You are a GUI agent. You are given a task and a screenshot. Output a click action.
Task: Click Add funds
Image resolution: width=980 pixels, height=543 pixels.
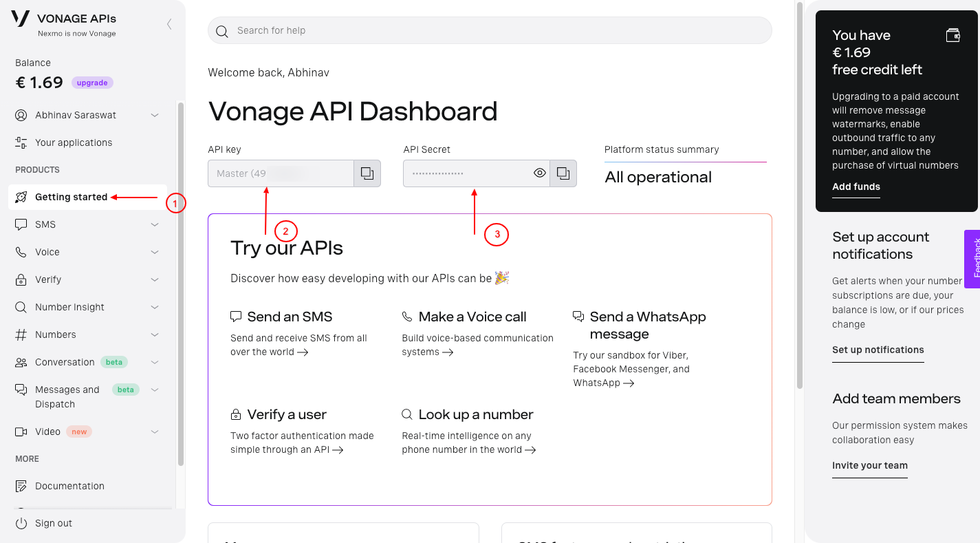(856, 187)
